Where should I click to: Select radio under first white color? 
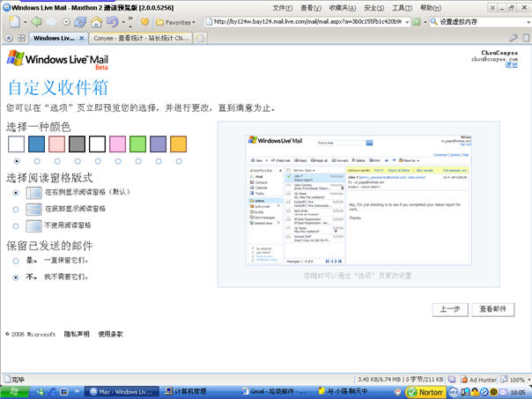click(x=17, y=161)
